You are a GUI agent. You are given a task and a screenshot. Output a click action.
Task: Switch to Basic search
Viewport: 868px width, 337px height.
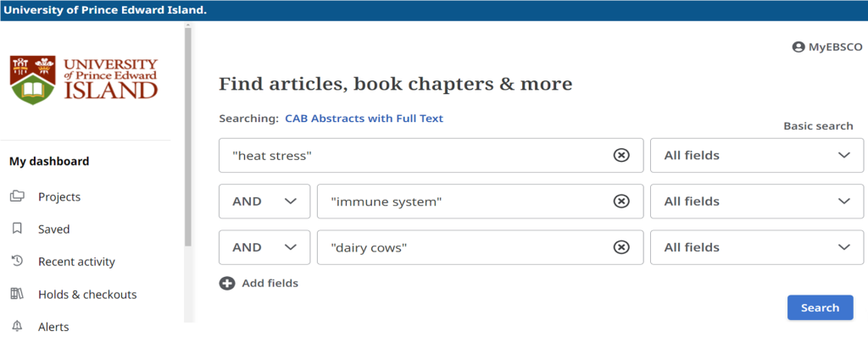pos(818,126)
